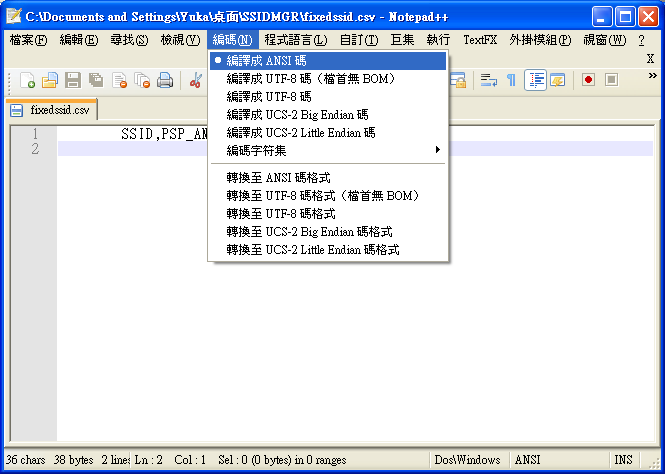Click the INS indicator in status bar
665x474 pixels.
[x=623, y=460]
